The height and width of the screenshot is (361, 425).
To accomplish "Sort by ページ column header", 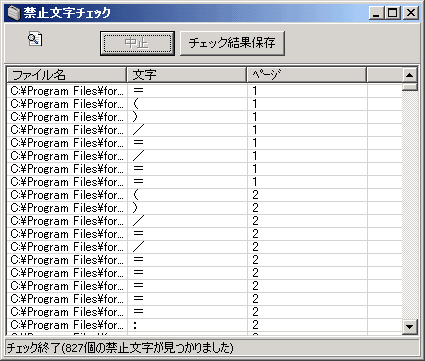I will (307, 75).
